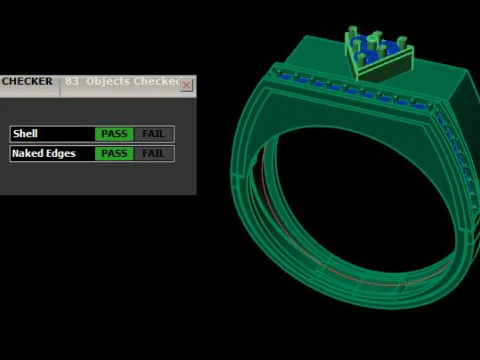The height and width of the screenshot is (360, 480).
Task: Click the '83 Objects Checked' header text
Action: tap(123, 81)
